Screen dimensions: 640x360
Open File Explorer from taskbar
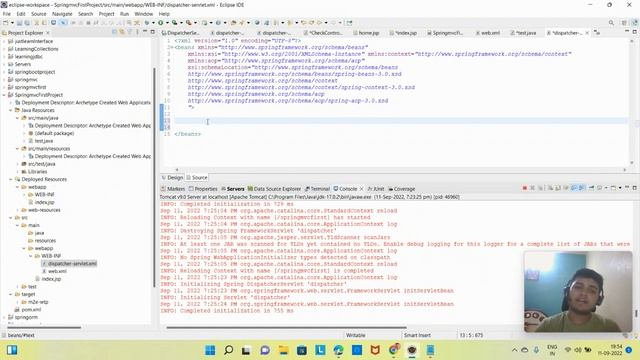pos(283,350)
